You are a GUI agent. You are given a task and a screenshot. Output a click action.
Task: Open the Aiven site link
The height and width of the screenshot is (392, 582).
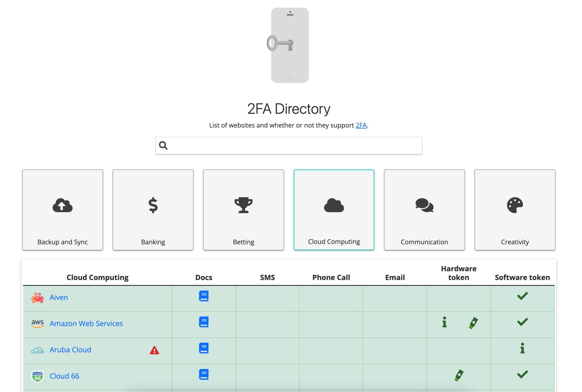[59, 297]
